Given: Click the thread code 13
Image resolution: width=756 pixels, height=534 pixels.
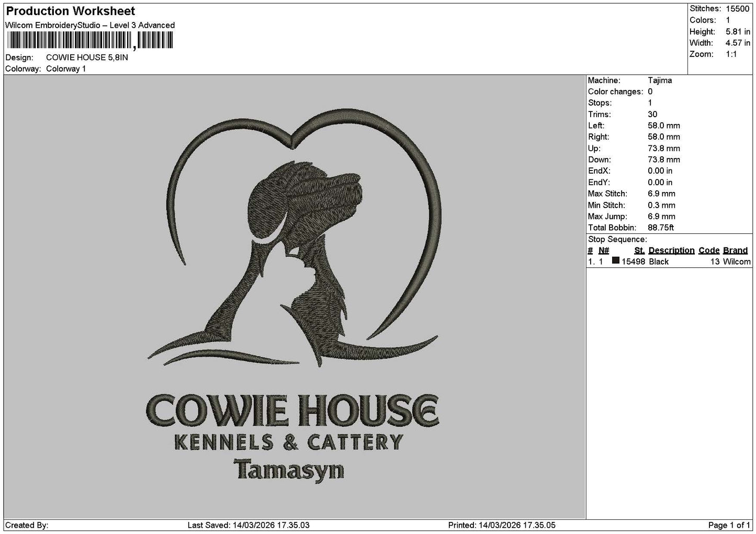Looking at the screenshot, I should [715, 262].
